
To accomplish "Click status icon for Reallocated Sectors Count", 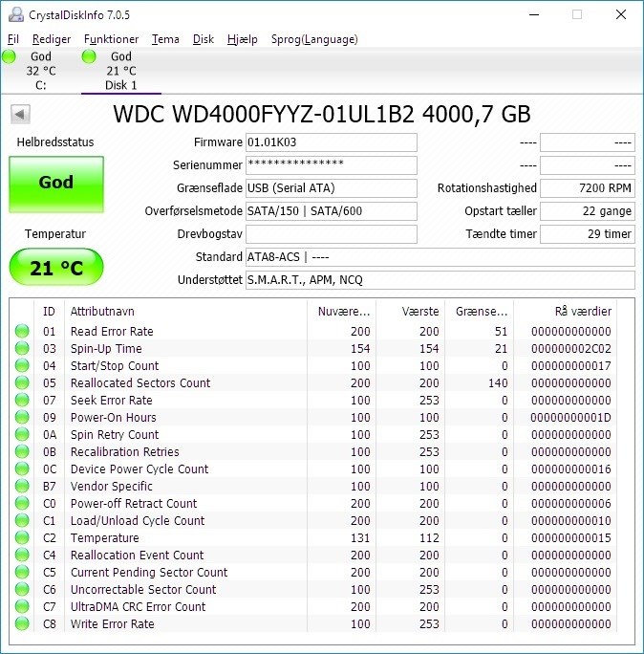I will pyautogui.click(x=21, y=383).
